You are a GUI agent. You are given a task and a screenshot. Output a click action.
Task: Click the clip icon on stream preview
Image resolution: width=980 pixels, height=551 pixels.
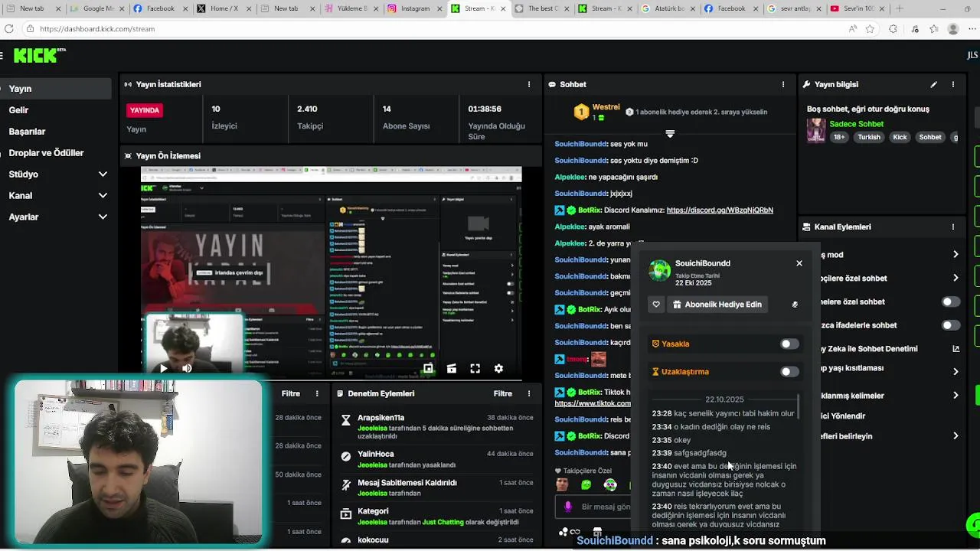(x=451, y=368)
